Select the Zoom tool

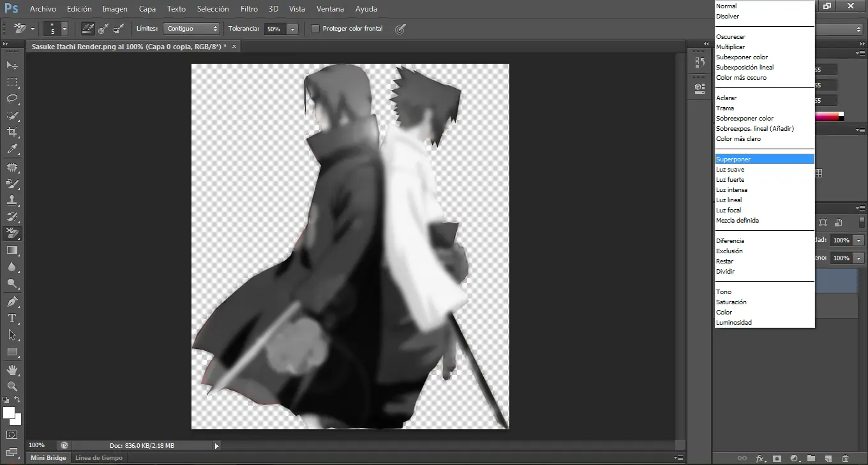(x=12, y=386)
